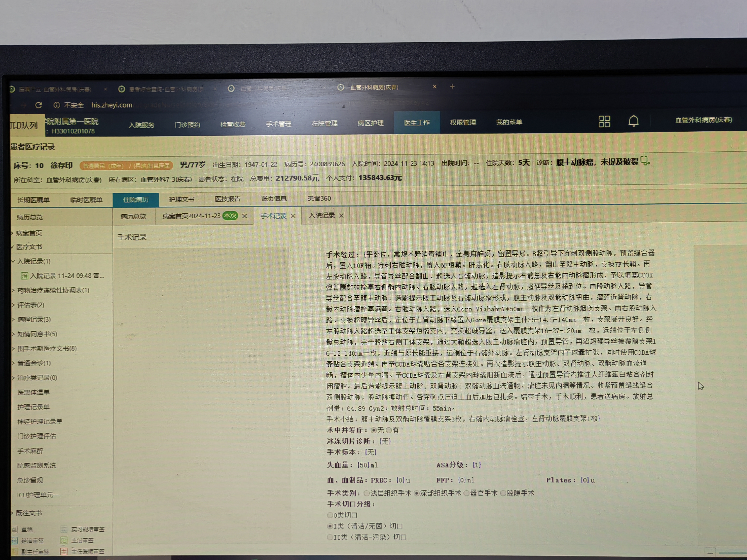This screenshot has width=747, height=560.
Task: Click the third browser tab's favicon
Action: pos(231,88)
